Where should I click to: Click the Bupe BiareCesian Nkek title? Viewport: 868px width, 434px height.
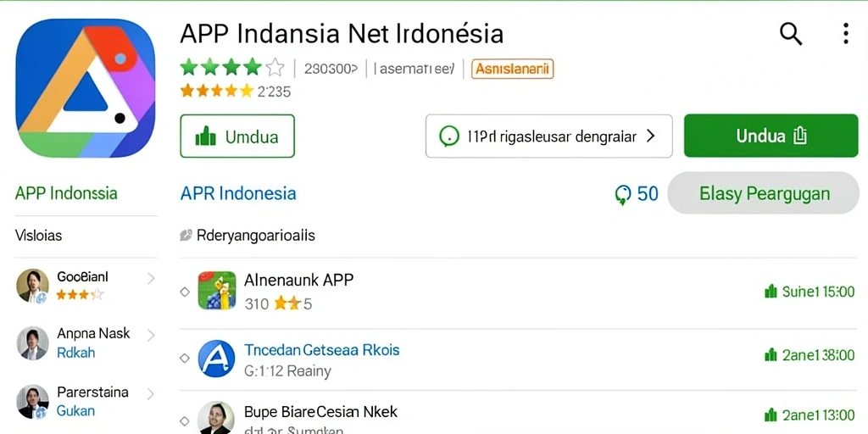[x=320, y=412]
